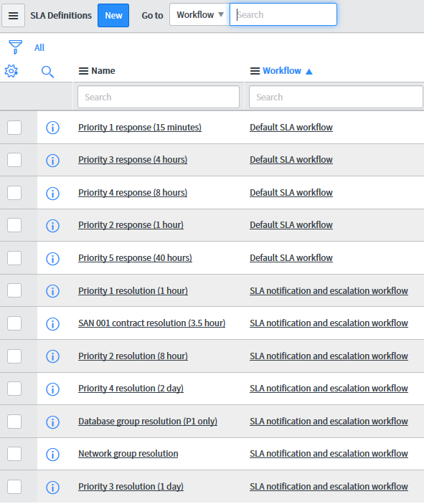Focus the Workflow column search field

click(x=336, y=97)
